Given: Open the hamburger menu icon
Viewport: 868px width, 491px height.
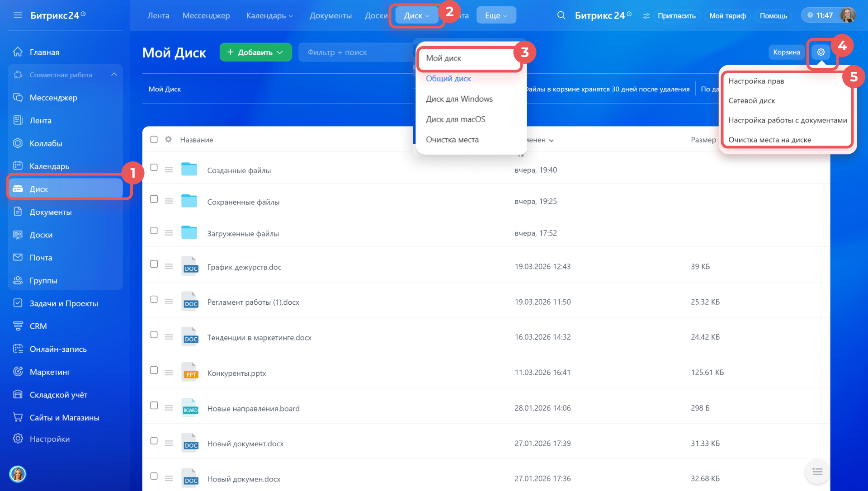Looking at the screenshot, I should click(x=18, y=15).
